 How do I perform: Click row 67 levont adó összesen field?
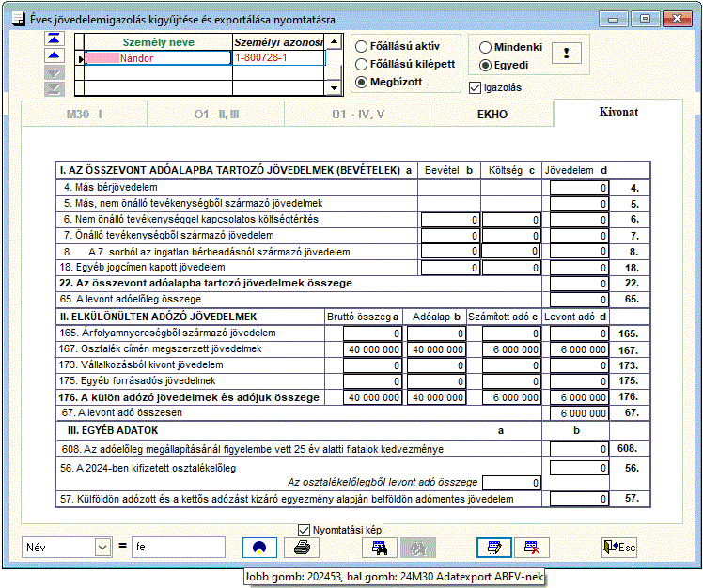(x=579, y=413)
